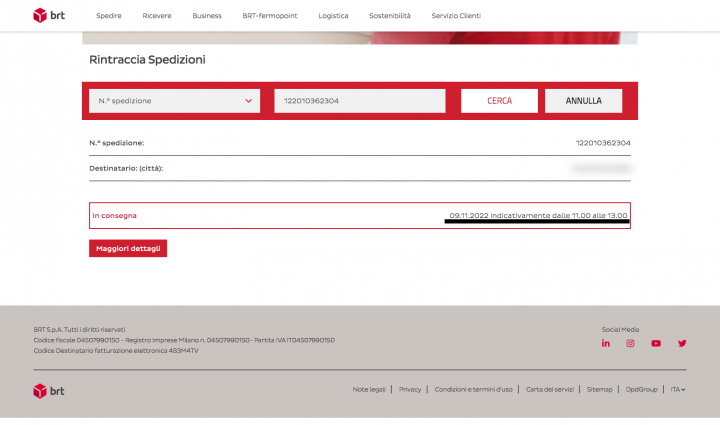720x425 pixels.
Task: Click the shipment number input field
Action: [359, 101]
